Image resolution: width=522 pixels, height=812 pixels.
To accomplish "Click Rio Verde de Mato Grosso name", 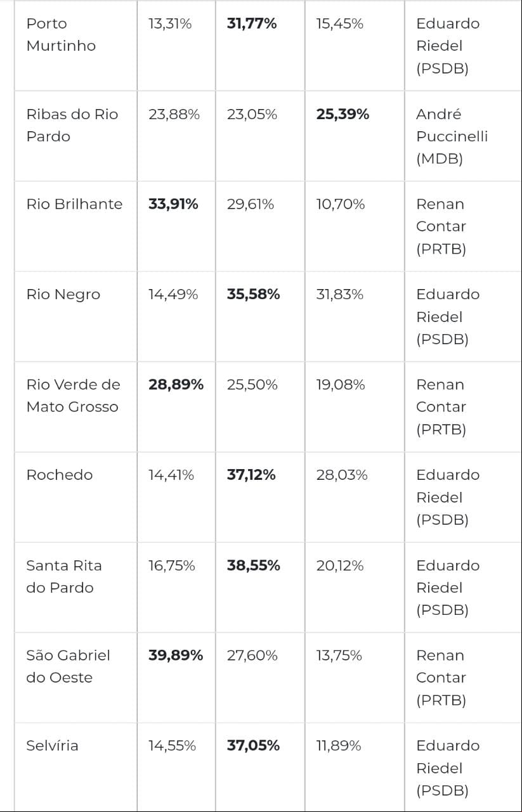I will (x=73, y=396).
